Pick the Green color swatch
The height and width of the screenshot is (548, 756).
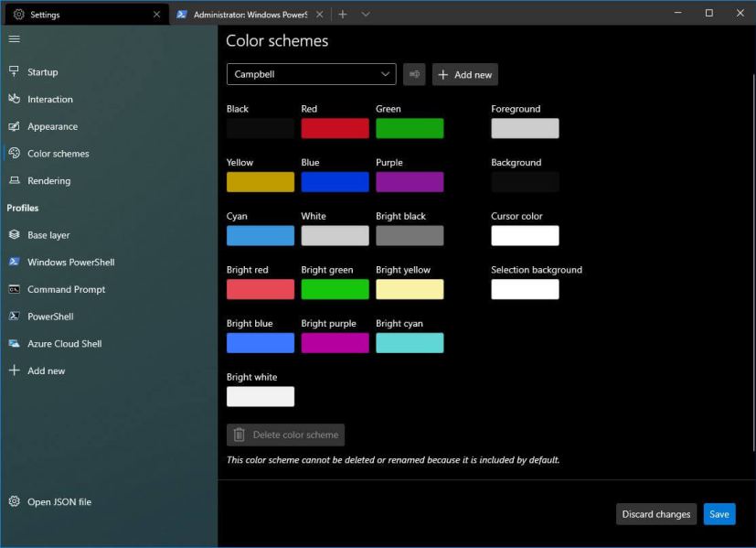[410, 128]
